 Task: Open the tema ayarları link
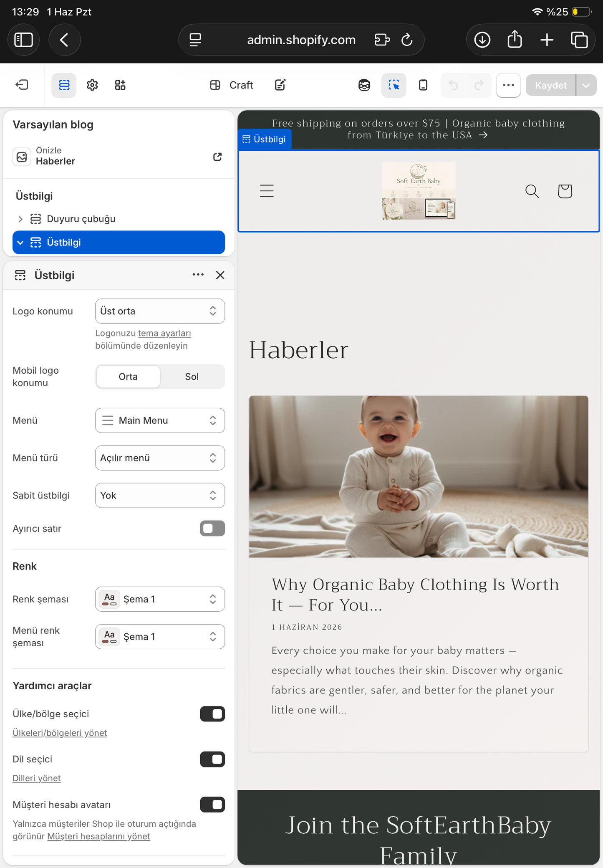click(x=164, y=333)
